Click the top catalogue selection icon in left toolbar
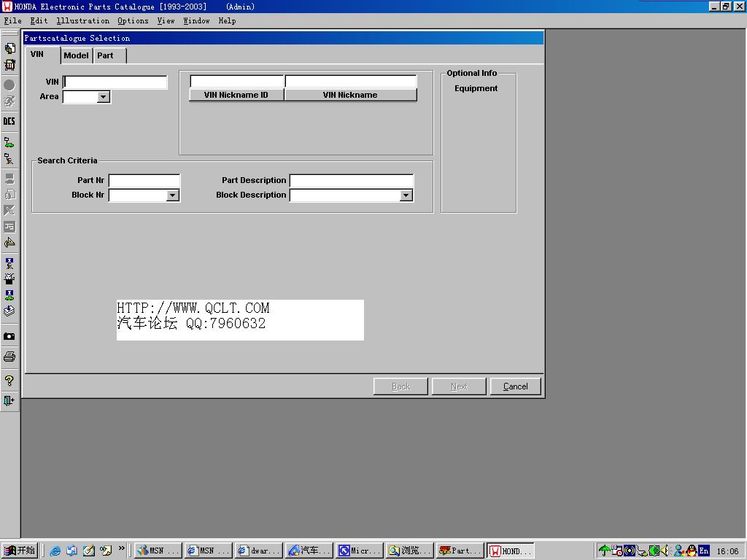This screenshot has width=747, height=560. [9, 48]
